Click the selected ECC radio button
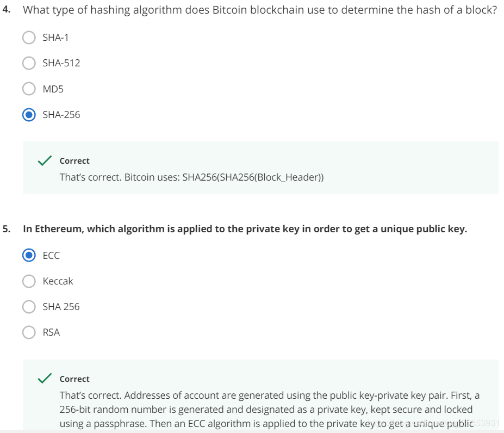504x433 pixels. point(29,255)
